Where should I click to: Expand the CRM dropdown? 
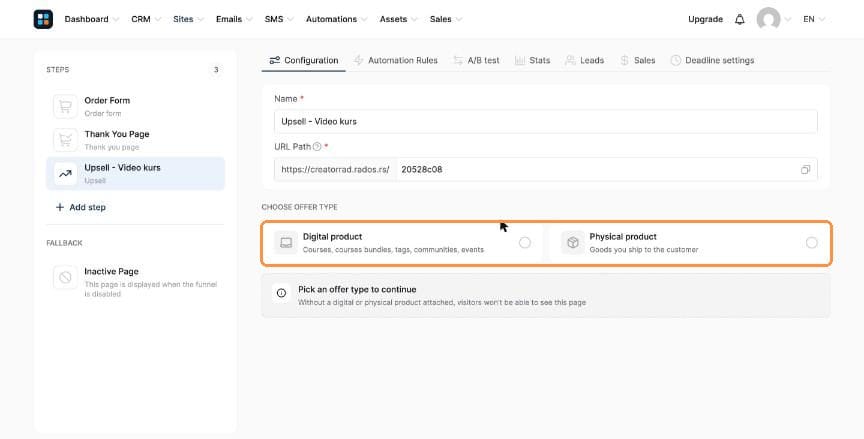(x=145, y=19)
